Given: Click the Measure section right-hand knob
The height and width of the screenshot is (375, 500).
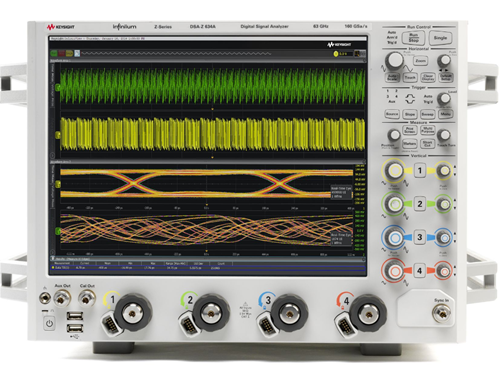Looking at the screenshot, I should (444, 135).
